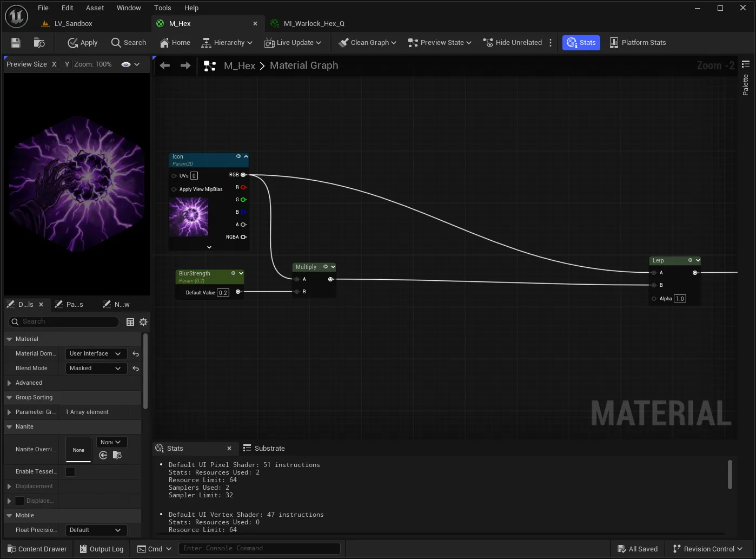Reset Material Domain to default

coord(136,354)
